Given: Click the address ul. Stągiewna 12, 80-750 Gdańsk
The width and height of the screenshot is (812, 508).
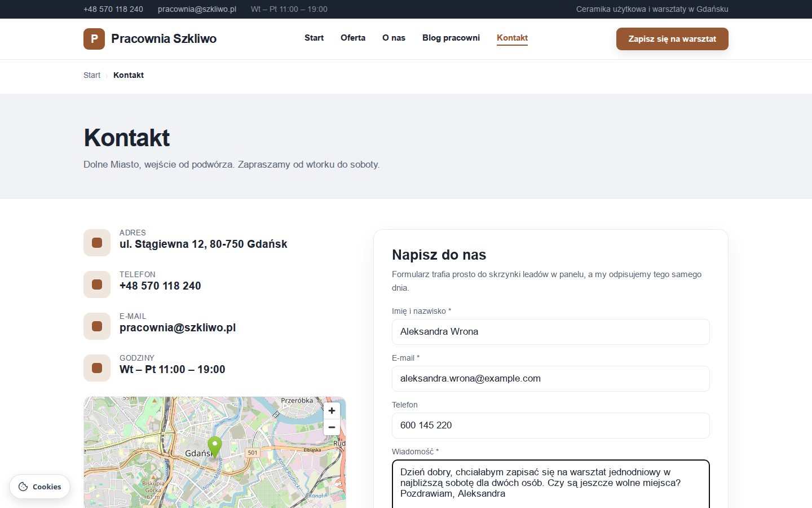Looking at the screenshot, I should (x=204, y=244).
